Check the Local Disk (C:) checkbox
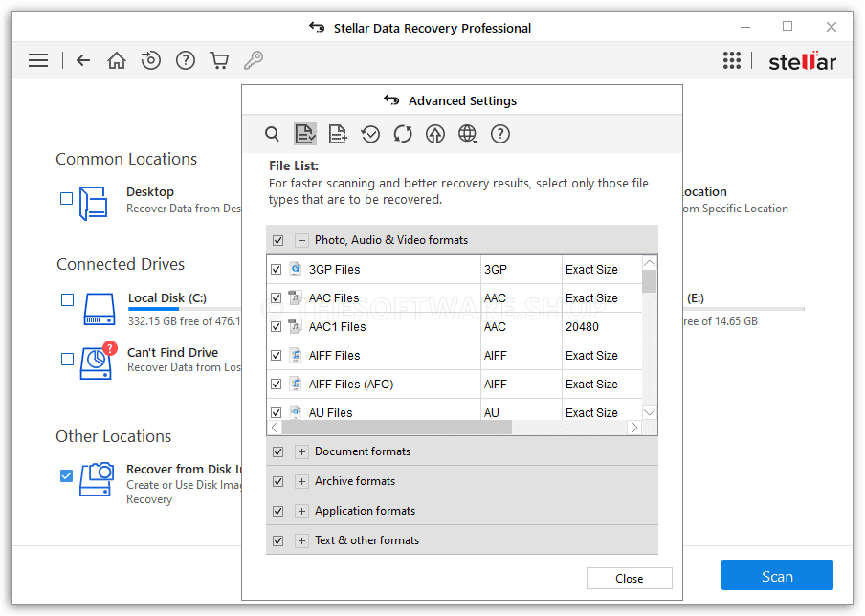 (x=67, y=299)
